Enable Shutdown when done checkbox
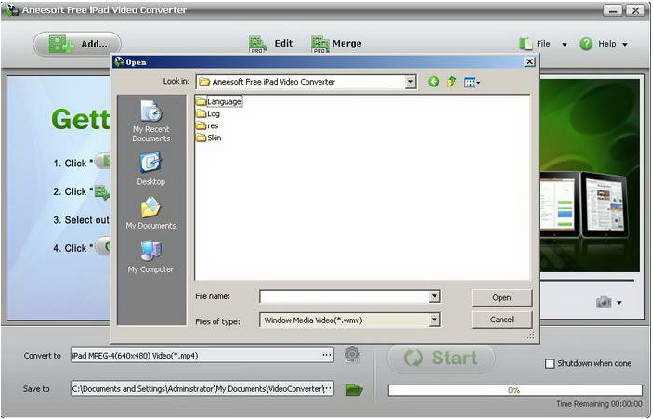Screen dimensions: 653x419 click(549, 364)
